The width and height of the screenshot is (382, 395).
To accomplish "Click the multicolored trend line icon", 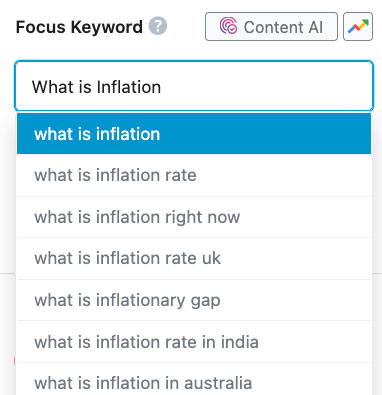I will pos(358,27).
